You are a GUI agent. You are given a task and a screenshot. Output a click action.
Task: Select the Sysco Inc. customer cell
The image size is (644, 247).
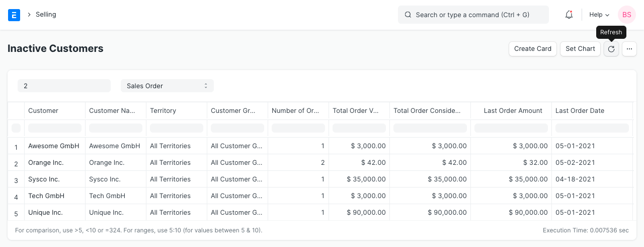click(44, 179)
